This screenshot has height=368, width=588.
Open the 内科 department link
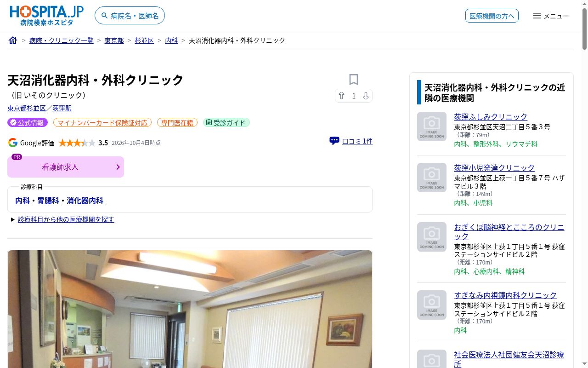[x=23, y=201]
